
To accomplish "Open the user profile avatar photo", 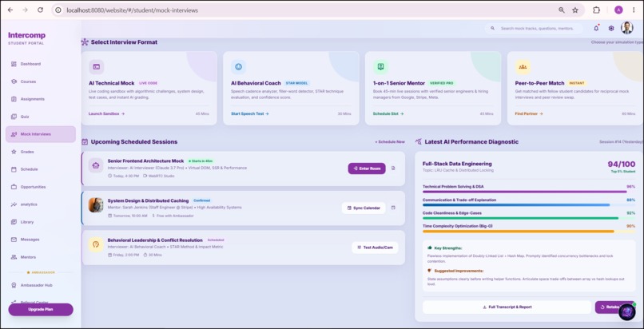I will pyautogui.click(x=626, y=28).
